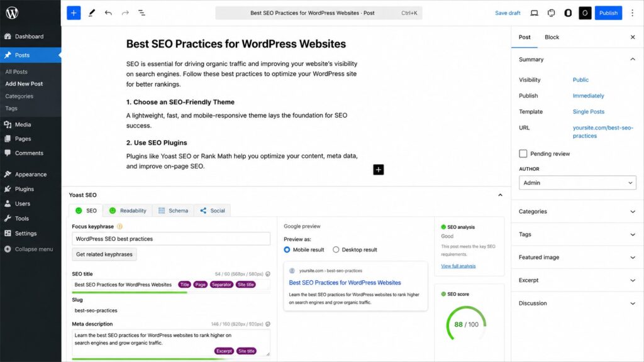Go to All Posts submenu
The width and height of the screenshot is (644, 362).
click(16, 72)
